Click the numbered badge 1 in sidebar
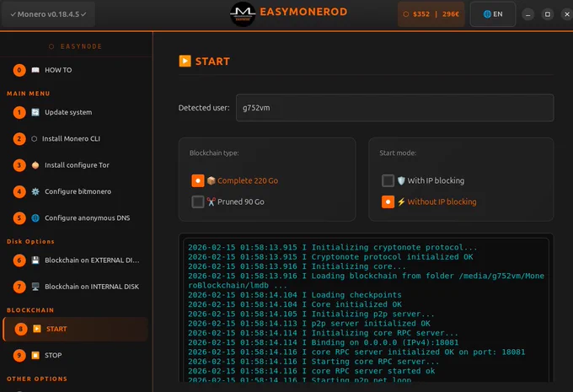Image resolution: width=573 pixels, height=392 pixels. coord(19,112)
